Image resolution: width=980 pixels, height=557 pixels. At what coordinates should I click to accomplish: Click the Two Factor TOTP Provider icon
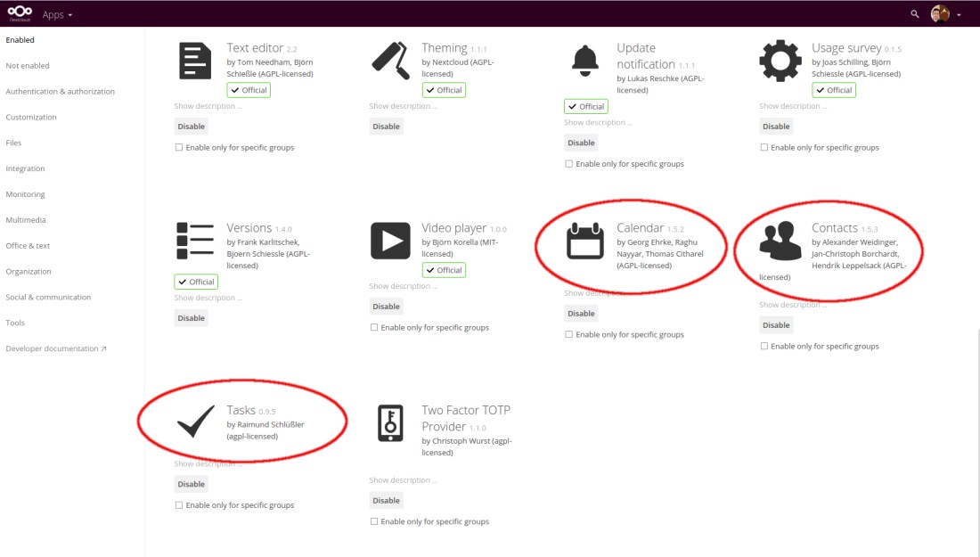click(389, 422)
